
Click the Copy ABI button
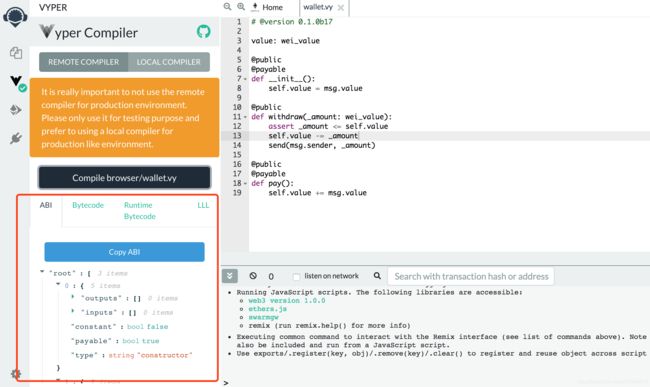(124, 252)
